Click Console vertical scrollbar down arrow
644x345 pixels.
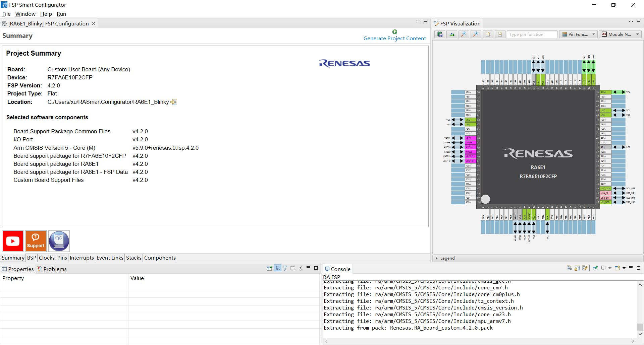(x=640, y=334)
